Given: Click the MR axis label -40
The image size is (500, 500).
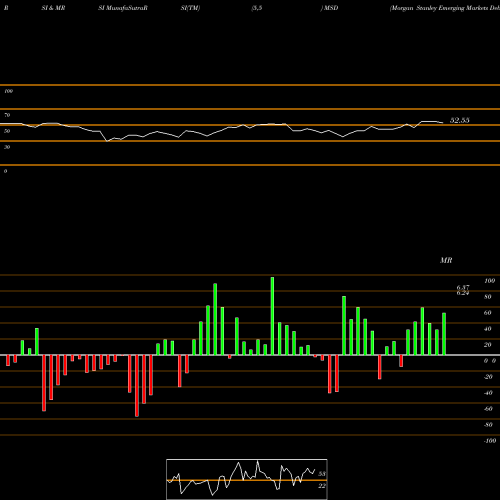Looking at the screenshot, I should (488, 393).
